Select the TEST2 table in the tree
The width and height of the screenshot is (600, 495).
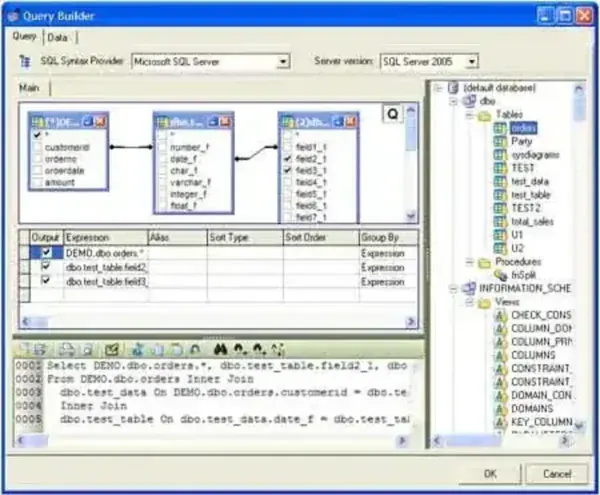coord(526,208)
